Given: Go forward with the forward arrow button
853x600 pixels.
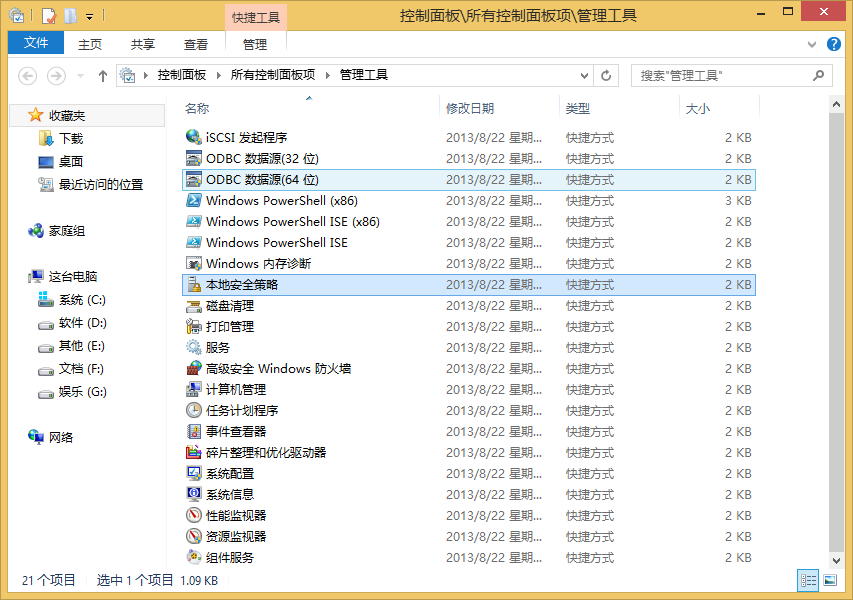Looking at the screenshot, I should [x=56, y=76].
